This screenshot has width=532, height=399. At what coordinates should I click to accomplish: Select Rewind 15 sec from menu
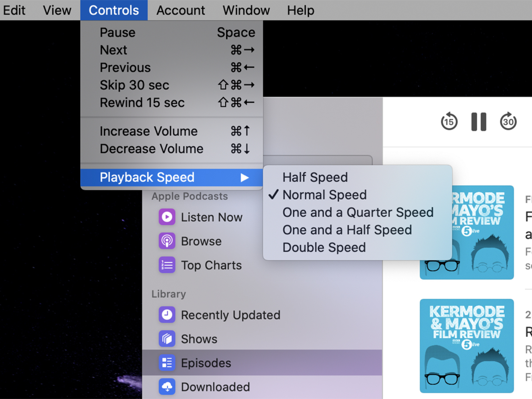(142, 102)
